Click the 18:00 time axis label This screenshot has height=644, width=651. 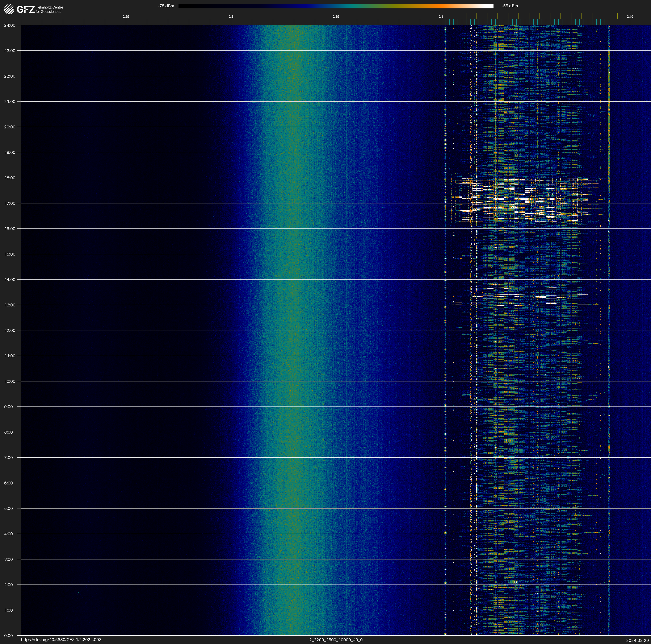pyautogui.click(x=10, y=178)
